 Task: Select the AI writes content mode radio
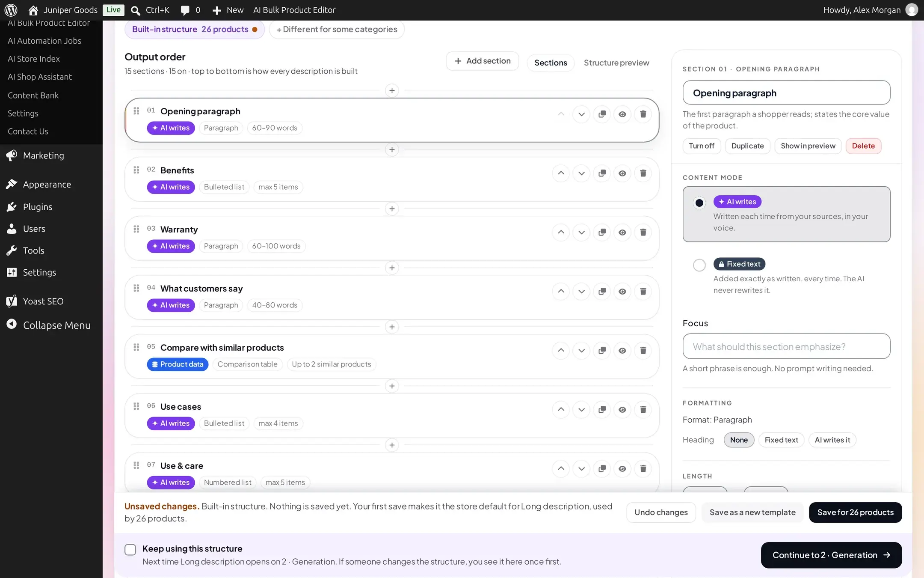[699, 203]
